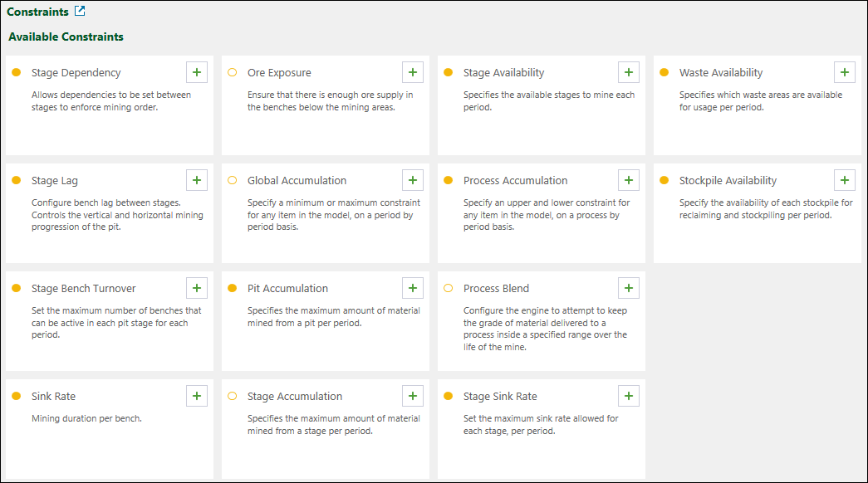The width and height of the screenshot is (868, 483).
Task: Add the Stage Lag constraint
Action: tap(197, 180)
